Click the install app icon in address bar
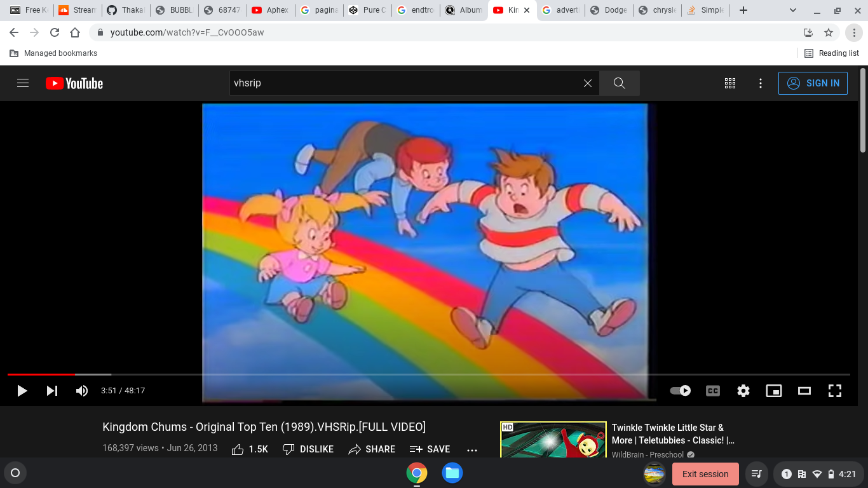This screenshot has height=488, width=868. pos(808,32)
